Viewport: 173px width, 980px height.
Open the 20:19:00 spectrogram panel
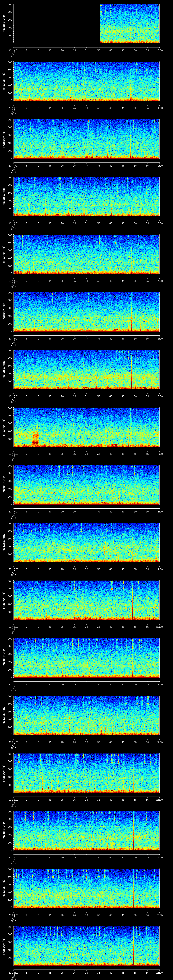pyautogui.click(x=87, y=600)
